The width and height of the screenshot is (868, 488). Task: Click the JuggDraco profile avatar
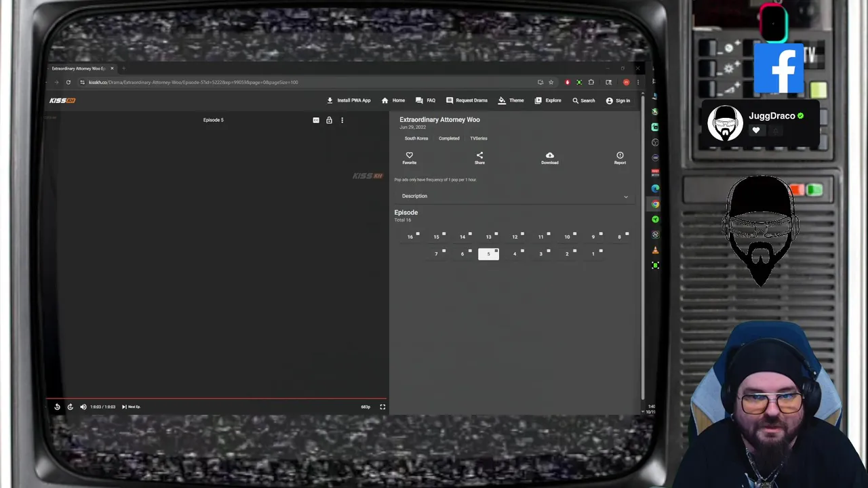click(x=725, y=123)
